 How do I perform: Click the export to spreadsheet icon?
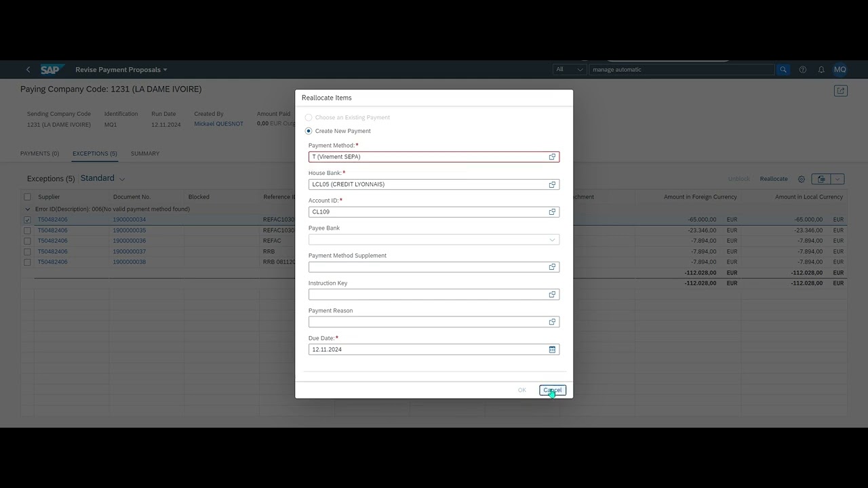click(821, 179)
